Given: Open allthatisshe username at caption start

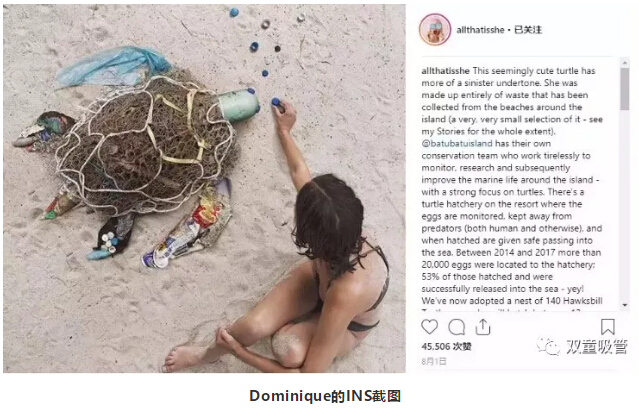Looking at the screenshot, I should 445,71.
